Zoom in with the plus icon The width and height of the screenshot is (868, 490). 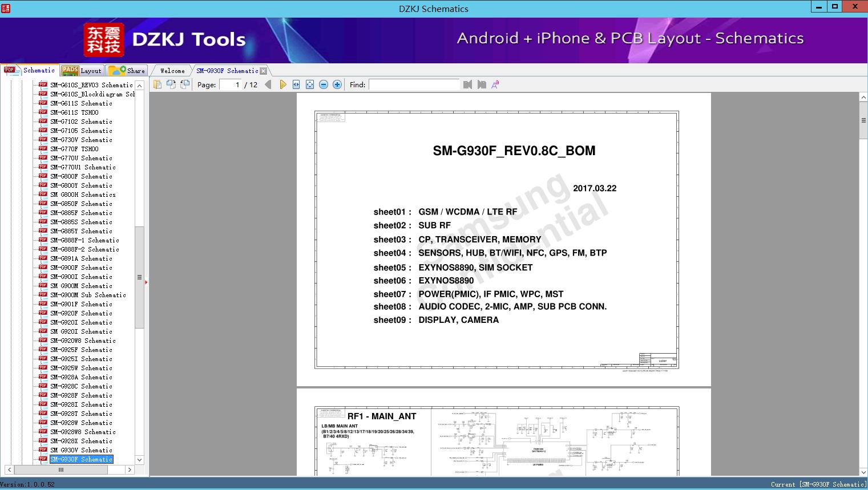337,84
